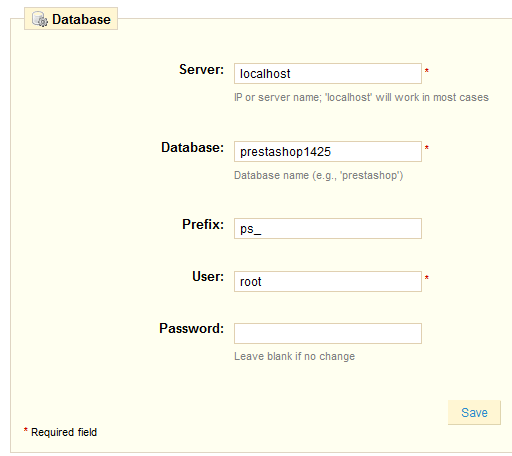This screenshot has width=512, height=456.
Task: Click the Database section heading text
Action: coord(81,19)
